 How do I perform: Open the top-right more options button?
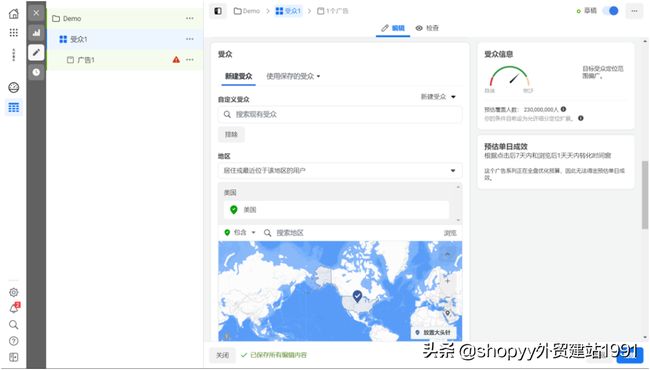(x=634, y=11)
